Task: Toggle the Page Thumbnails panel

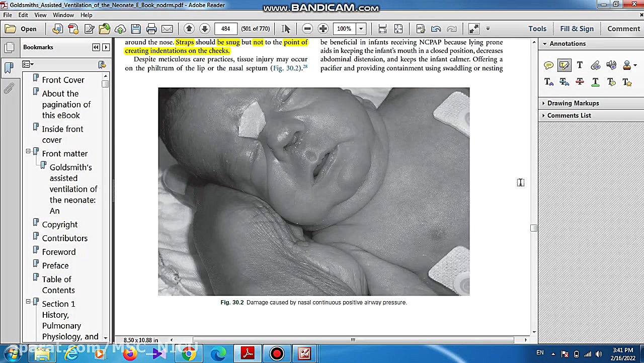Action: 9,48
